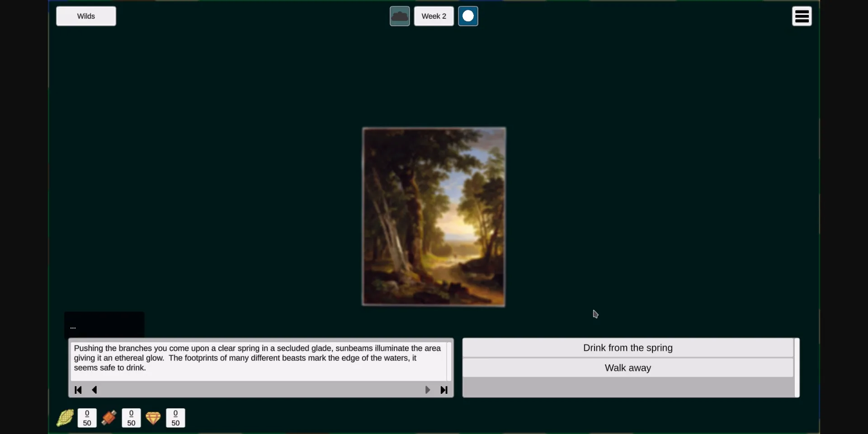Select the Walk away option
868x434 pixels.
pyautogui.click(x=627, y=368)
